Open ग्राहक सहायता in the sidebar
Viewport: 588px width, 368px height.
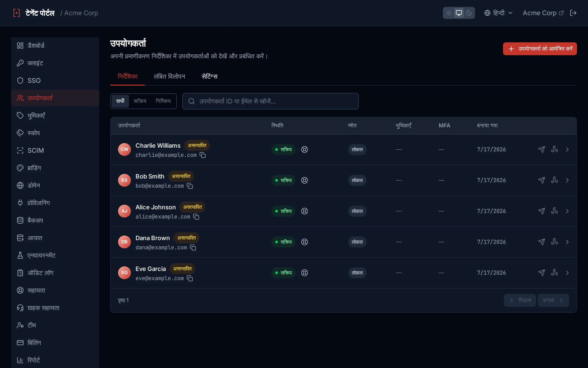(55, 308)
